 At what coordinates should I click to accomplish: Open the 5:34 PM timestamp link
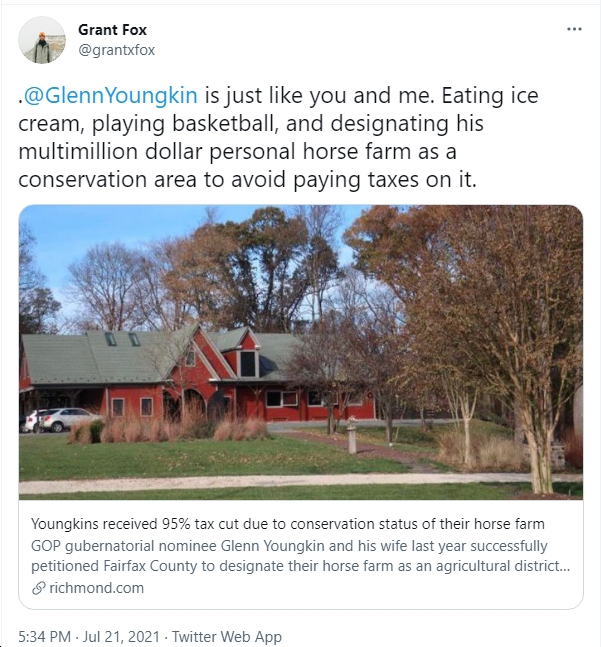tap(45, 636)
